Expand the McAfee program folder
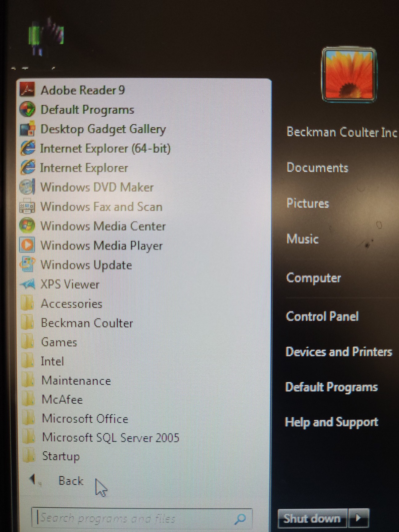The width and height of the screenshot is (399, 532). pyautogui.click(x=62, y=400)
